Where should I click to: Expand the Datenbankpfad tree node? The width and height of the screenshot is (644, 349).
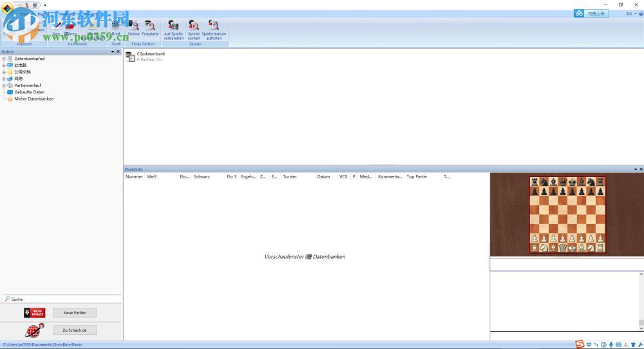pyautogui.click(x=4, y=59)
